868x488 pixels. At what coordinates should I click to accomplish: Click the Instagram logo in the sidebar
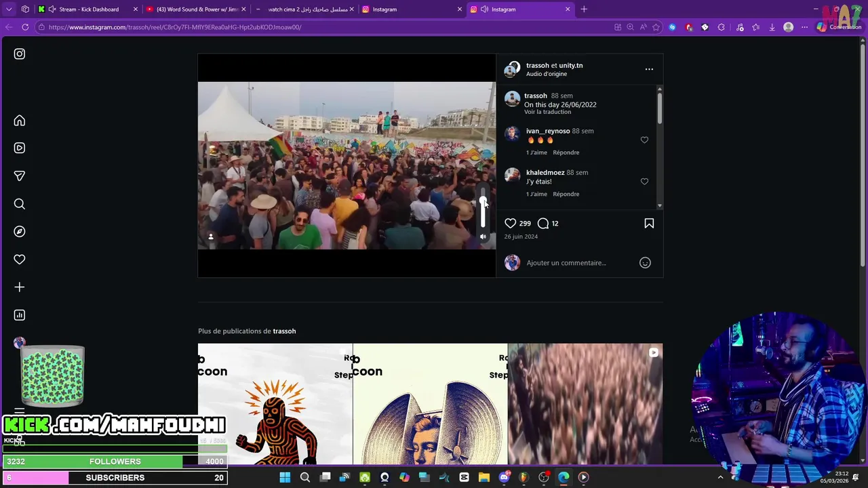20,54
